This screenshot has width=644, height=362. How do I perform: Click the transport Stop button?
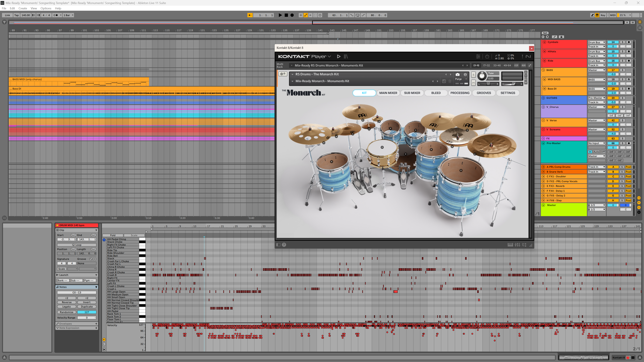pyautogui.click(x=286, y=15)
